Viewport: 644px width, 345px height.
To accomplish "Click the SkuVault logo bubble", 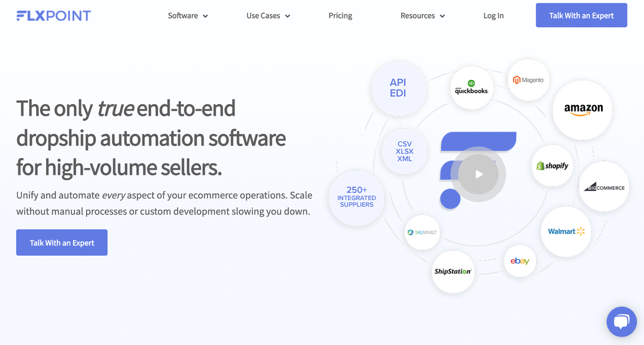I will tap(422, 232).
